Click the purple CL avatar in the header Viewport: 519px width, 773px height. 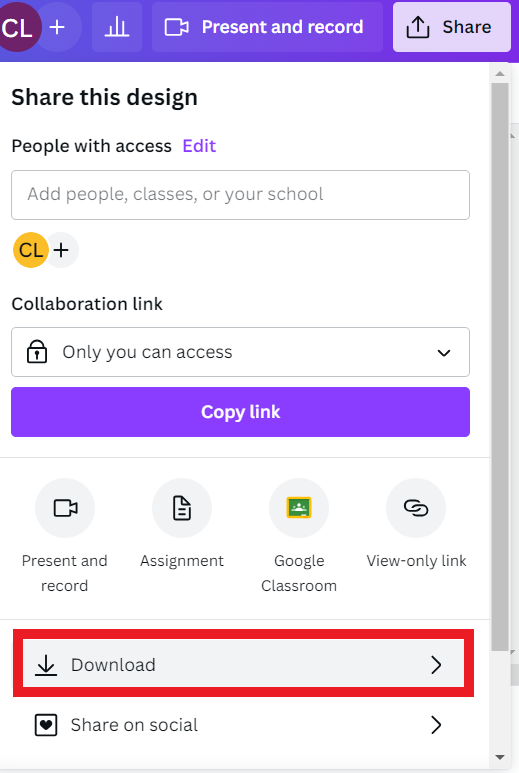18,27
